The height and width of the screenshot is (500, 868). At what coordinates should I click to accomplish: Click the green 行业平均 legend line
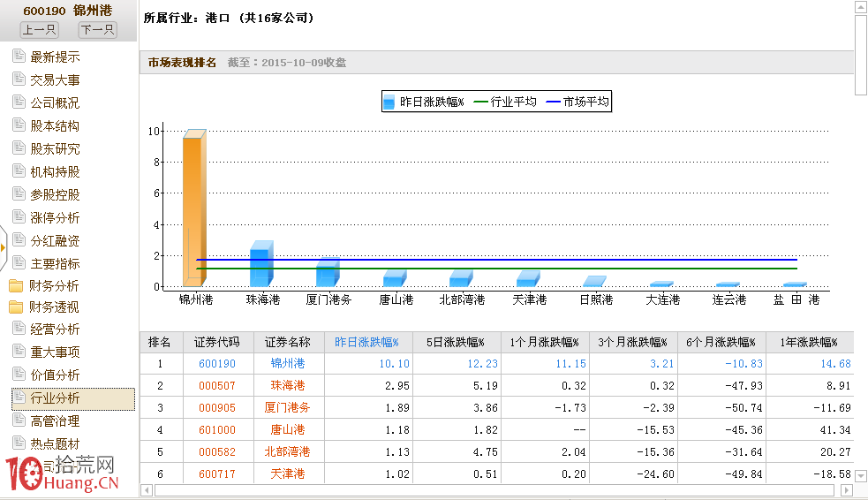pos(481,102)
